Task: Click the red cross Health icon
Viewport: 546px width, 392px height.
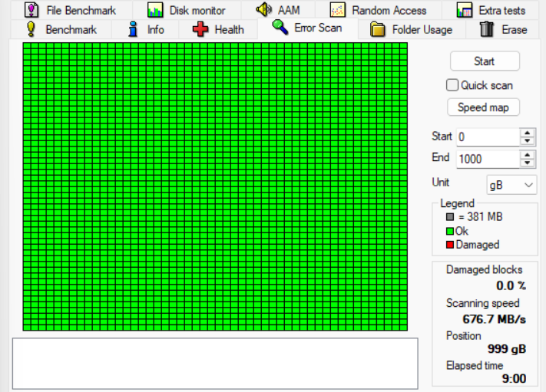Action: (x=200, y=29)
